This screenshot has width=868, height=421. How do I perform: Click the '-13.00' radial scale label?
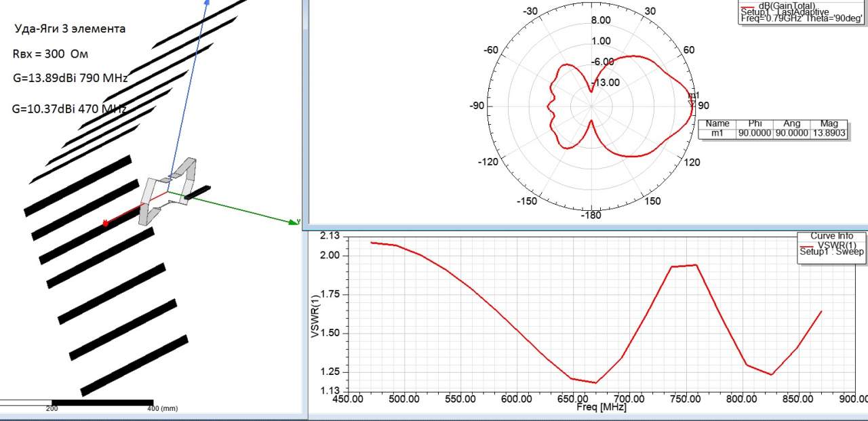[x=606, y=83]
